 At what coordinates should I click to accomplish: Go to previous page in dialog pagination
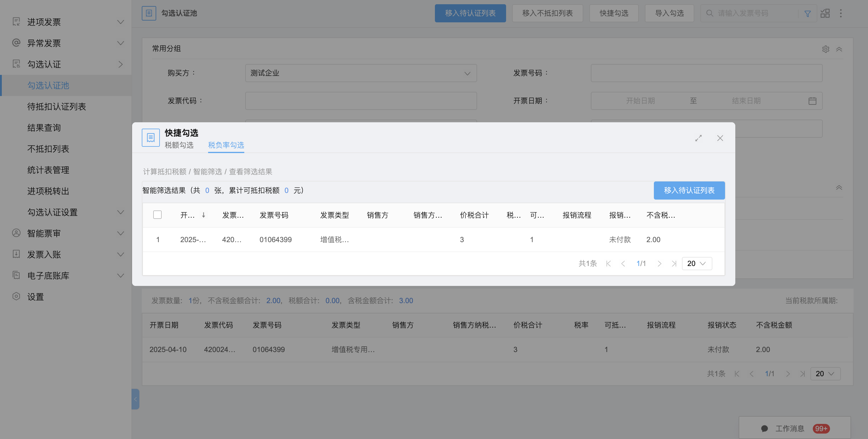623,264
